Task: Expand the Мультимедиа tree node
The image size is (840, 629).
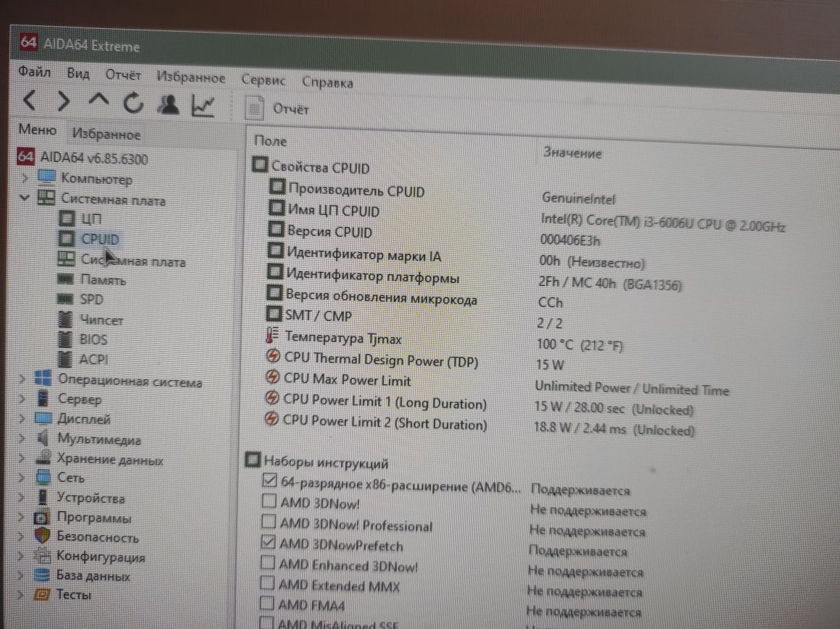Action: (22, 438)
